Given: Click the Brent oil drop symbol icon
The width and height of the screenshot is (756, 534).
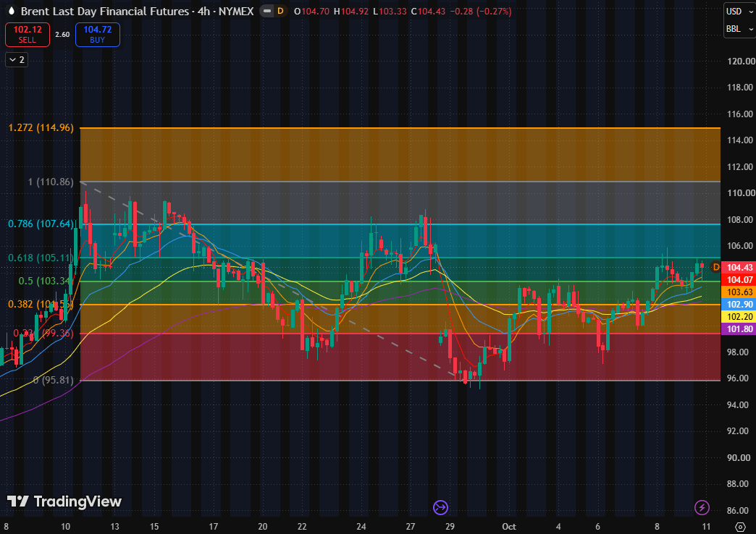Looking at the screenshot, I should (x=12, y=11).
